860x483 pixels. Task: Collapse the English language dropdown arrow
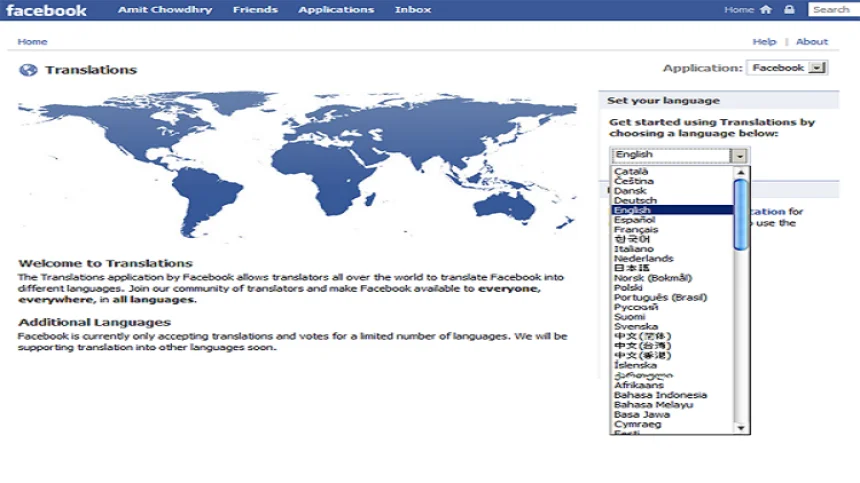point(740,156)
